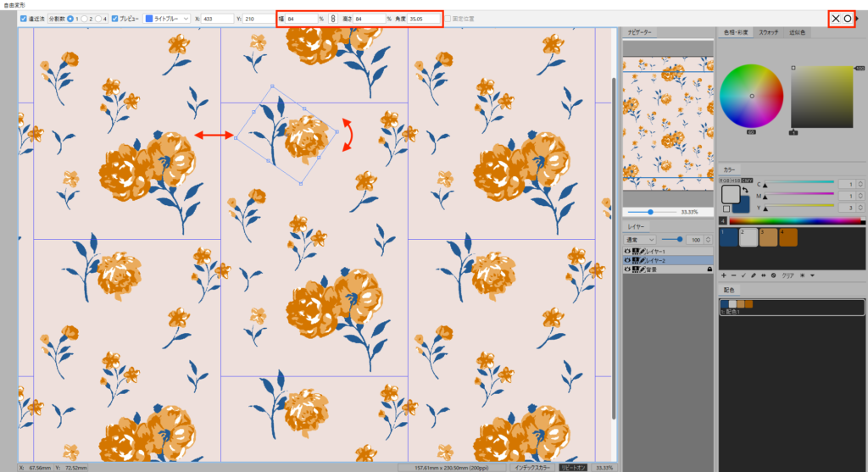Add a palette color with plus icon
The width and height of the screenshot is (868, 472).
[x=724, y=275]
